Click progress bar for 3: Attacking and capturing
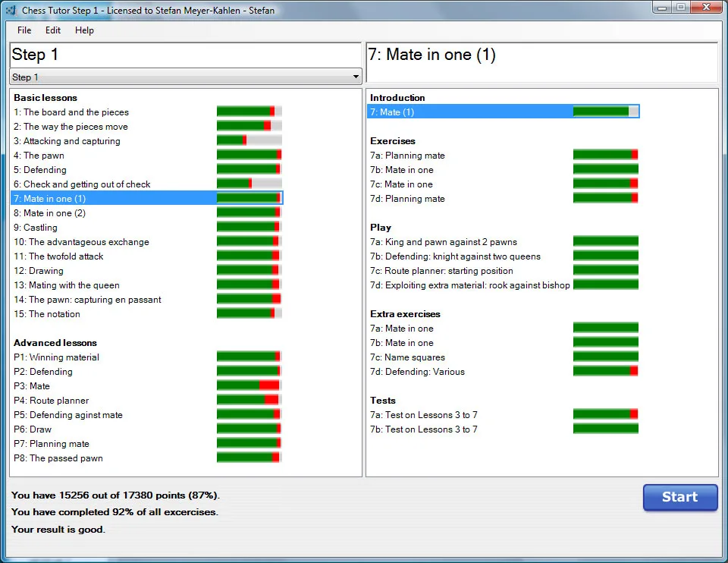The image size is (728, 563). click(249, 140)
